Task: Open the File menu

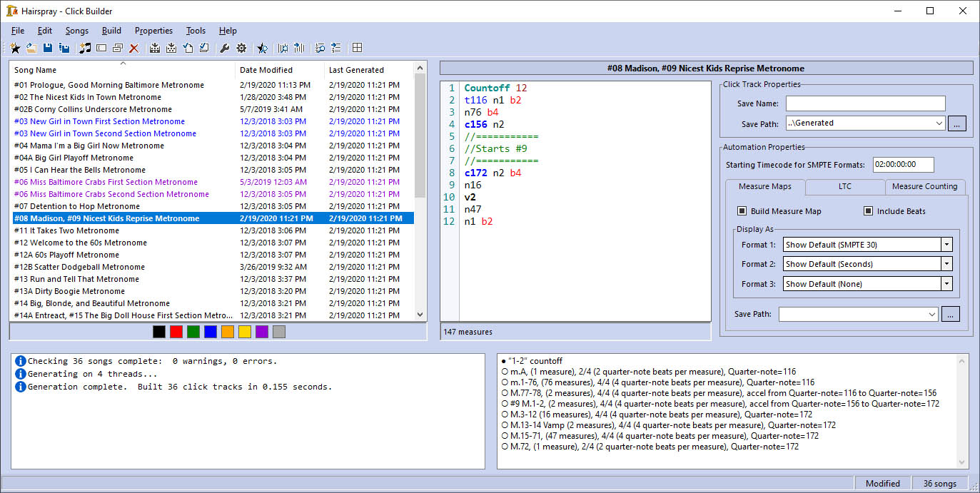Action: point(18,31)
